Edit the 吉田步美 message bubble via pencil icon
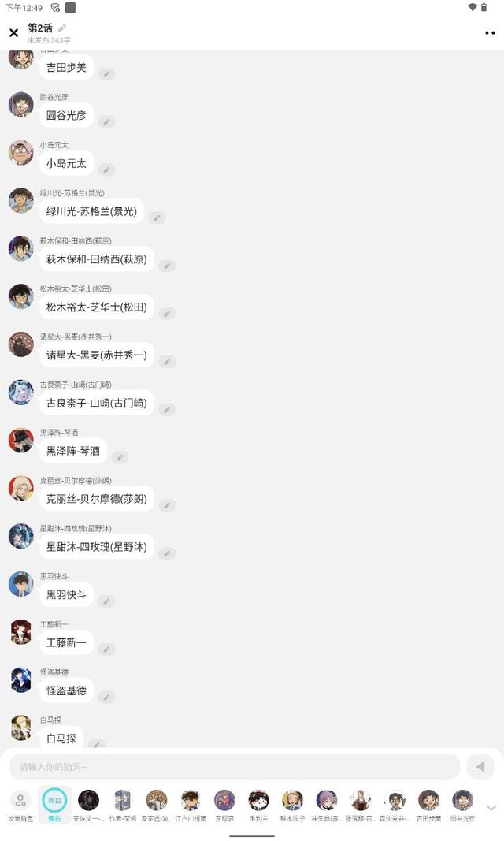 [x=106, y=74]
